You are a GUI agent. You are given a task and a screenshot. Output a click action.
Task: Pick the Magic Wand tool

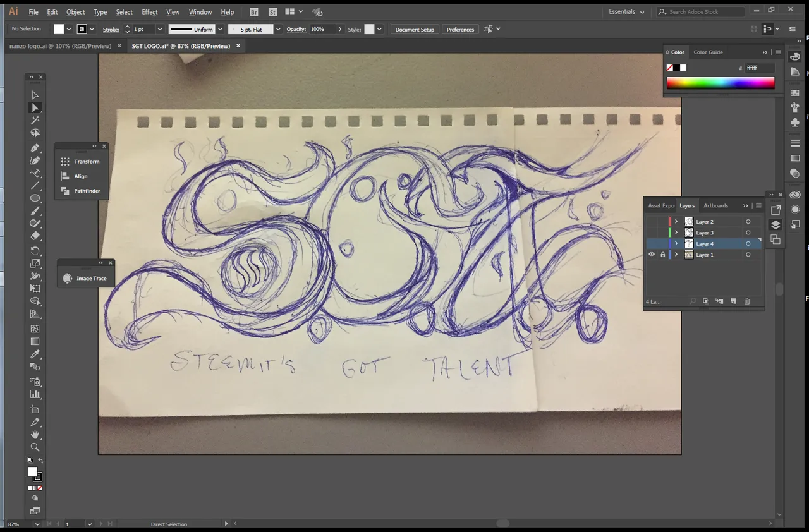tap(35, 120)
